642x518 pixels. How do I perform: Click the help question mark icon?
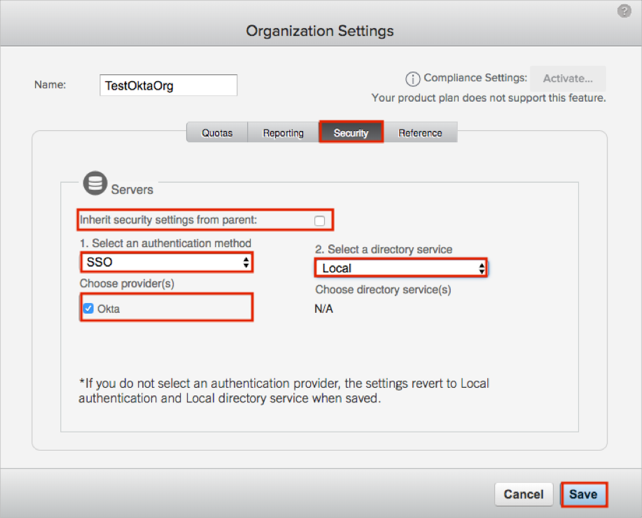click(x=625, y=11)
